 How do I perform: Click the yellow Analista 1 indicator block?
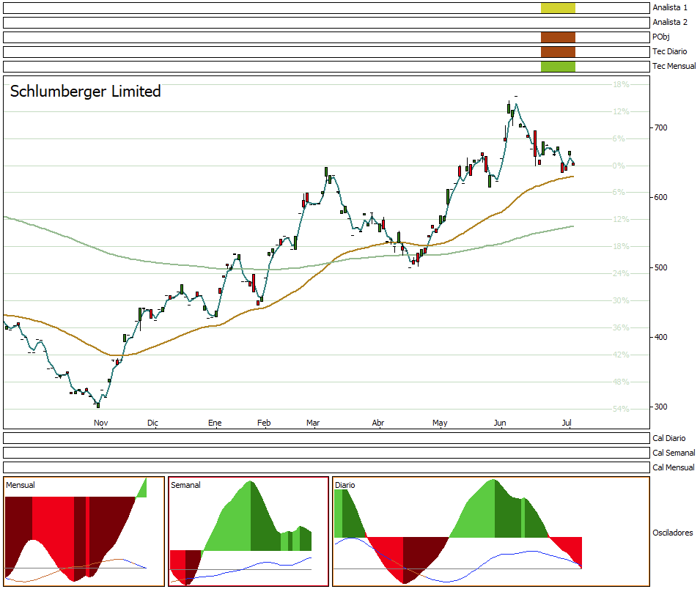558,7
